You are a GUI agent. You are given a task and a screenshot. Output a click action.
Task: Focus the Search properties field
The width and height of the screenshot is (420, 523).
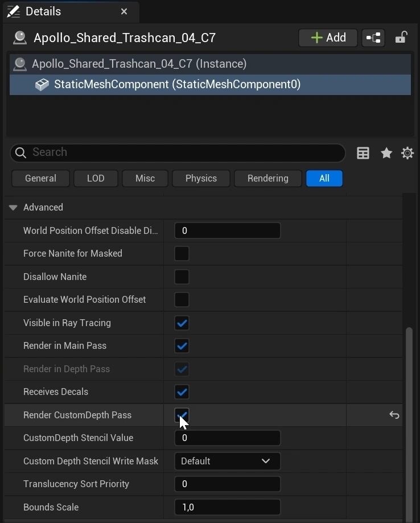[178, 153]
